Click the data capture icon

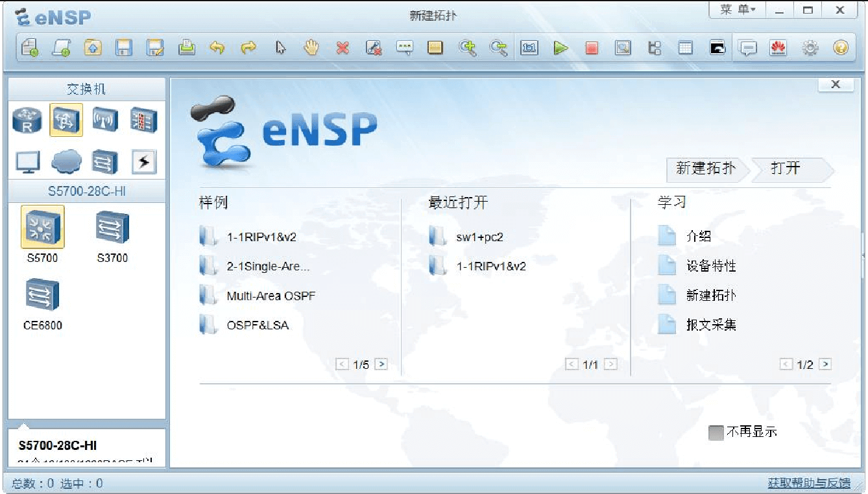point(623,48)
